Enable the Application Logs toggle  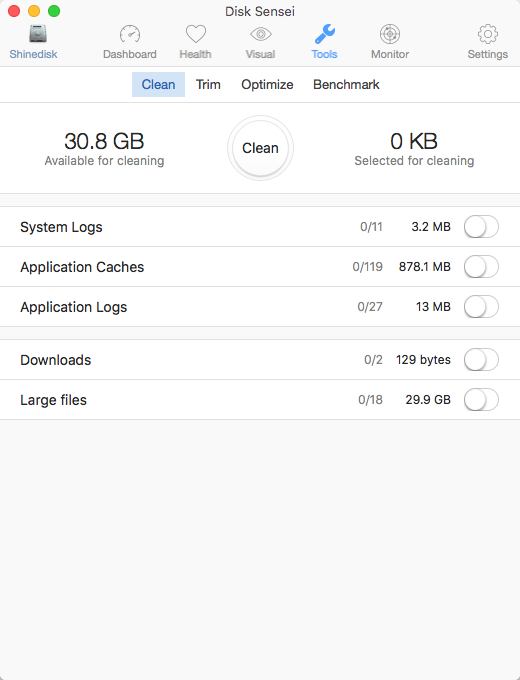point(481,307)
